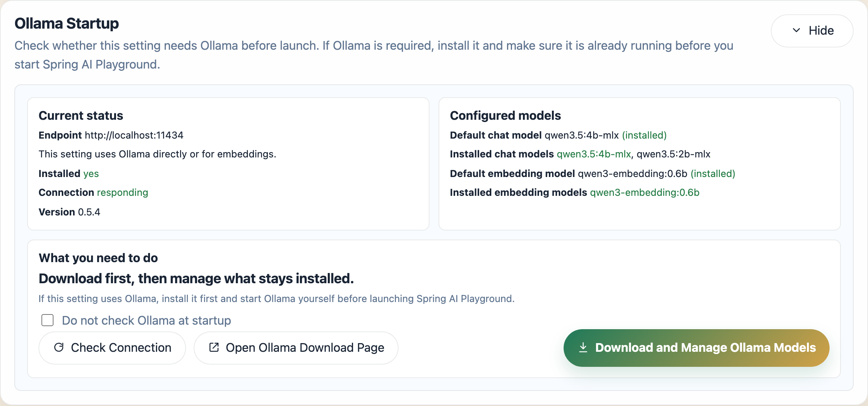
Task: Click 'This setting uses Ollama directly' sentence
Action: coord(157,154)
